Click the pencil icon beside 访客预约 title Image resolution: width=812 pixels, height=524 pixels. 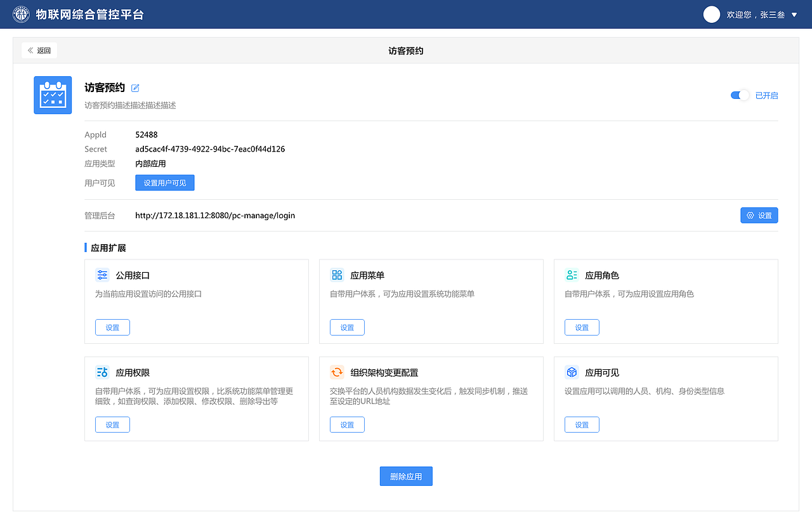pyautogui.click(x=135, y=88)
